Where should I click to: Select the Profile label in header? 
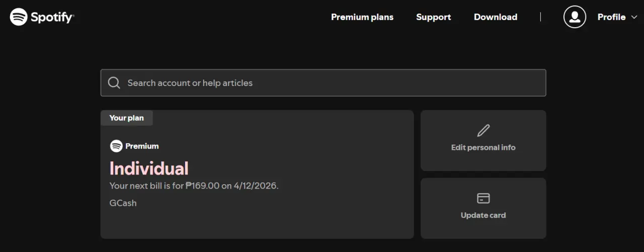pyautogui.click(x=611, y=17)
